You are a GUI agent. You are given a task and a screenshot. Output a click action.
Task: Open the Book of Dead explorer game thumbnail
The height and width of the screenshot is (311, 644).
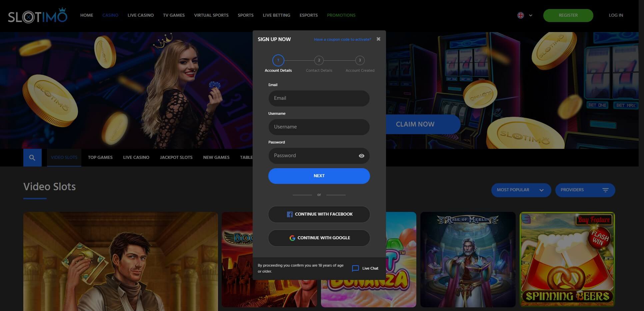click(x=120, y=262)
